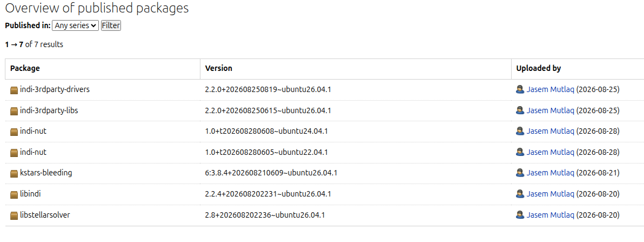
Task: Open Jasem Mutlaq link in libindi row
Action: click(551, 194)
